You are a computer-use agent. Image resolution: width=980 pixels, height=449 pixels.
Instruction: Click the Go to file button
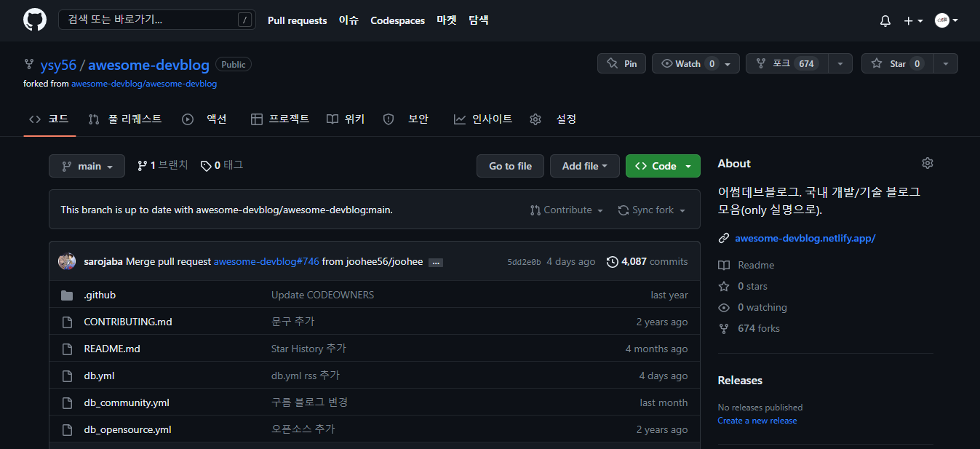(510, 166)
